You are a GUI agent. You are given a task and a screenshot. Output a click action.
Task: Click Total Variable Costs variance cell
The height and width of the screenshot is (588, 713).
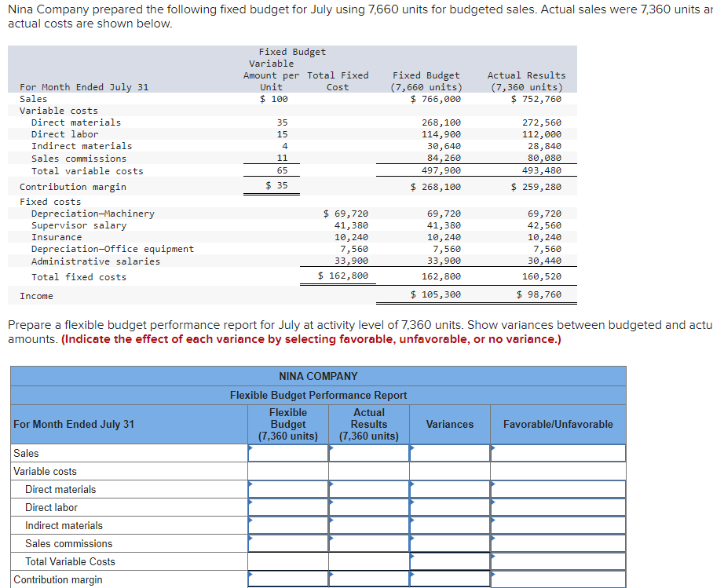450,561
